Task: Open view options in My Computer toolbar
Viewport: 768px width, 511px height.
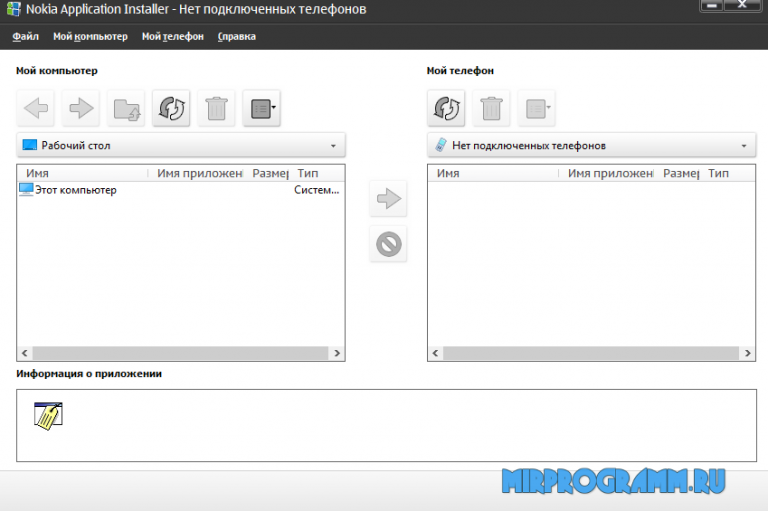Action: 262,108
